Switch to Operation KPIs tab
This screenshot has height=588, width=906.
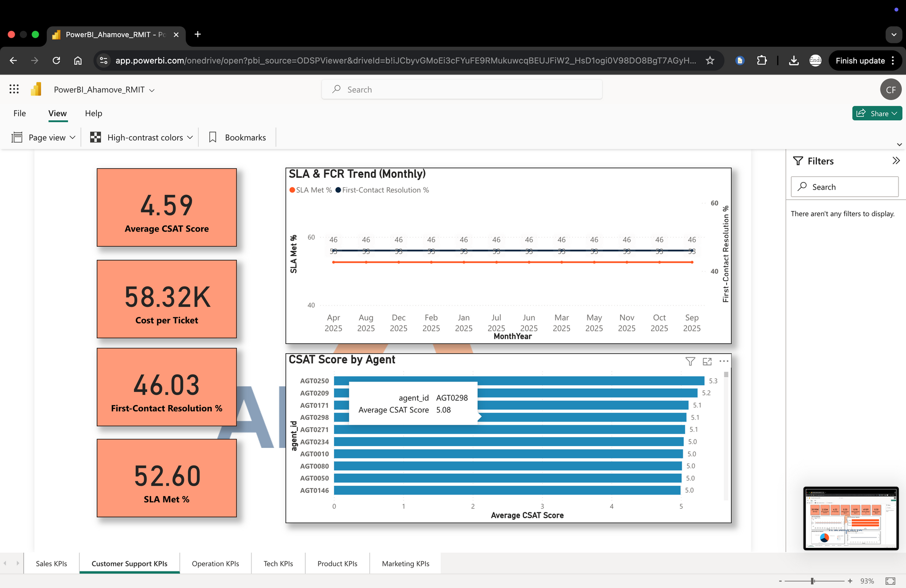coord(215,563)
